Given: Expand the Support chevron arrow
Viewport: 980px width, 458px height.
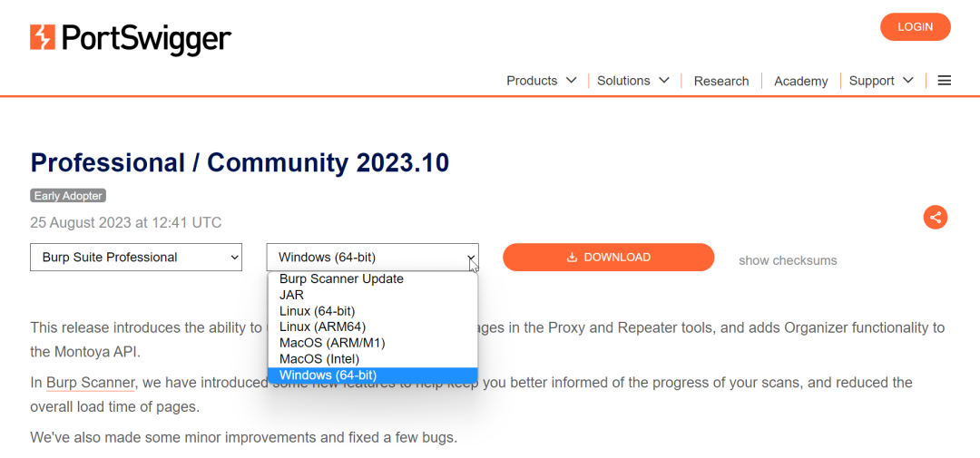Looking at the screenshot, I should click(x=908, y=81).
